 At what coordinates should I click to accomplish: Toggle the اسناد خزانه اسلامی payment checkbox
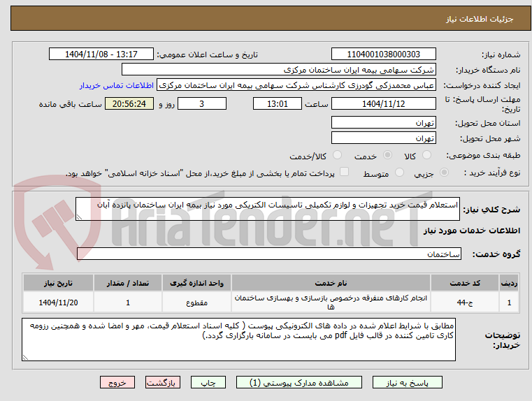(x=344, y=172)
